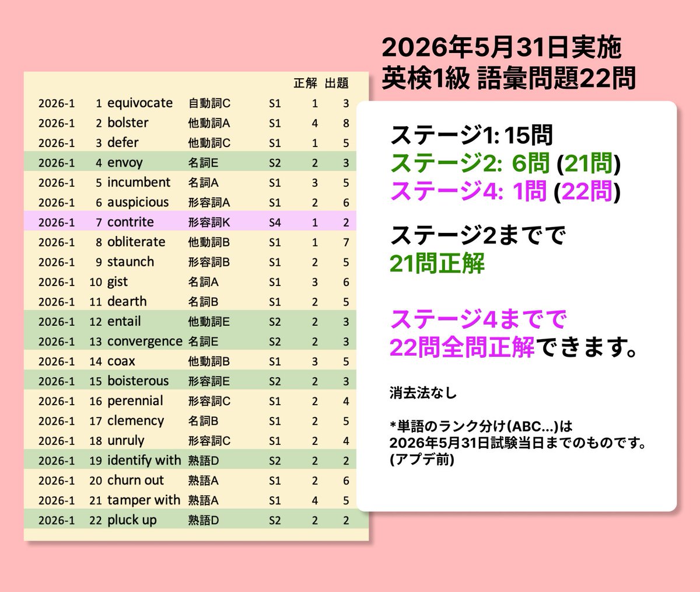Select the word 'auspicious'

coord(138,203)
